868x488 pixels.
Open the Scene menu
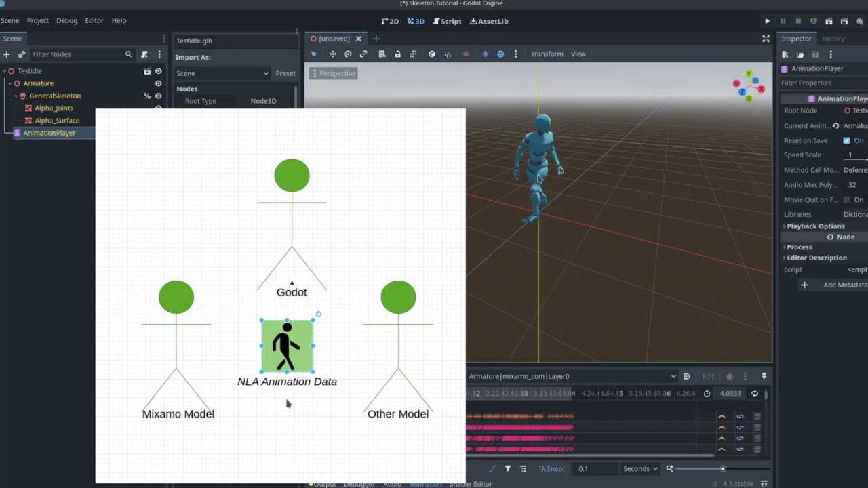point(10,20)
